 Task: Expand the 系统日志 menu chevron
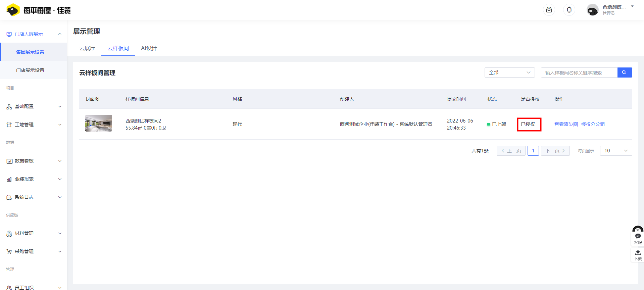(x=60, y=197)
